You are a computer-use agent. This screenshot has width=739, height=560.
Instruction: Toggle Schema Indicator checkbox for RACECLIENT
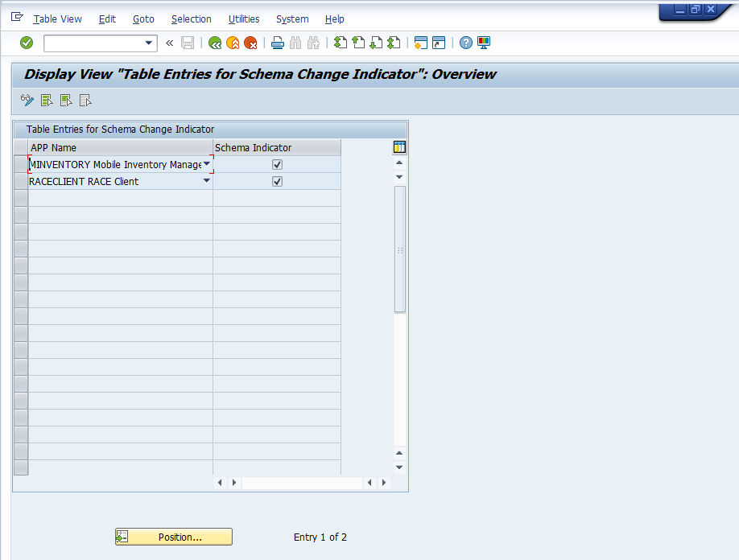pyautogui.click(x=277, y=181)
